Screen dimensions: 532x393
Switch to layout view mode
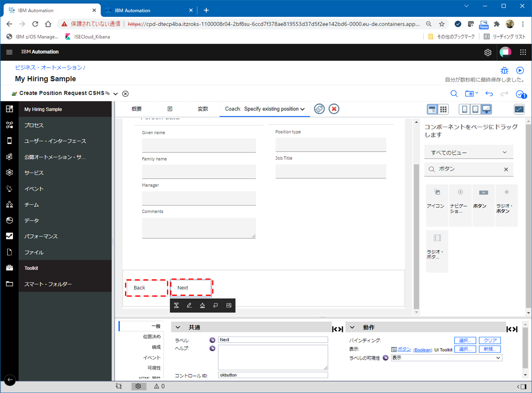tap(432, 109)
